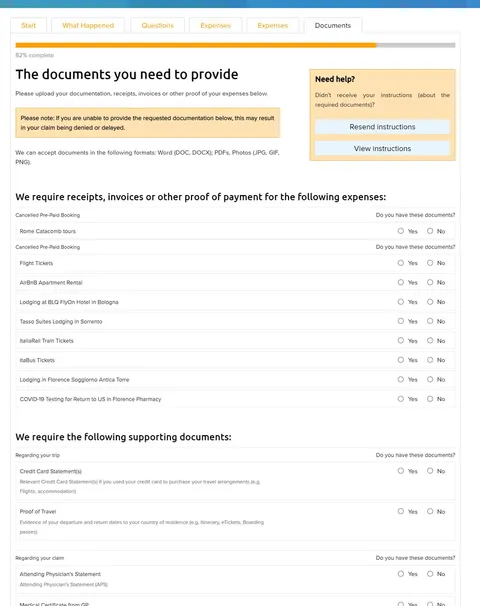Mark No for Florence Soggiorno Antica Torre

pyautogui.click(x=430, y=379)
